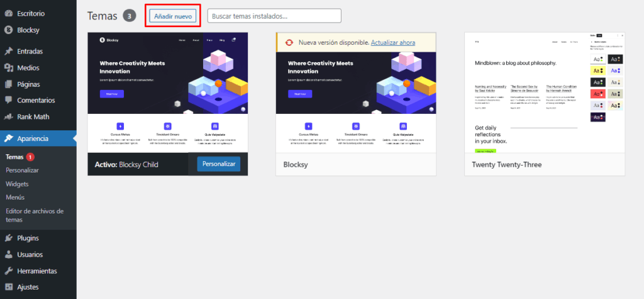Open the Widgets submenu item
This screenshot has height=299, width=644.
coord(17,184)
